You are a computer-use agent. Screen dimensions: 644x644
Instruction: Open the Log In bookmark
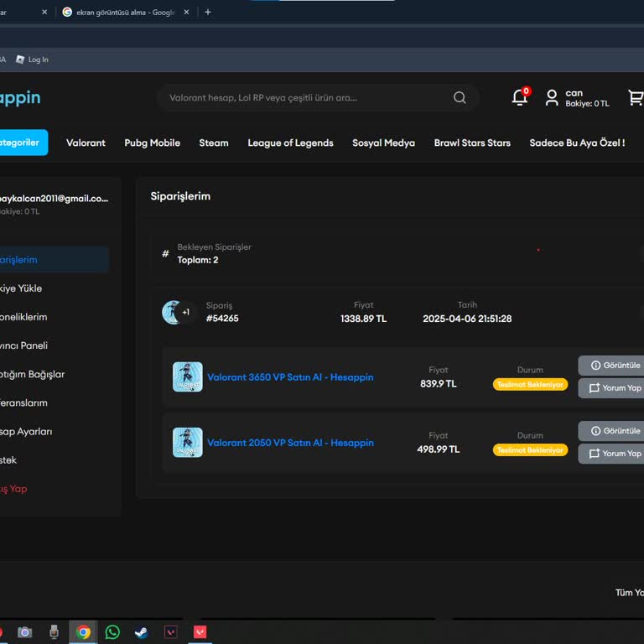pyautogui.click(x=32, y=60)
